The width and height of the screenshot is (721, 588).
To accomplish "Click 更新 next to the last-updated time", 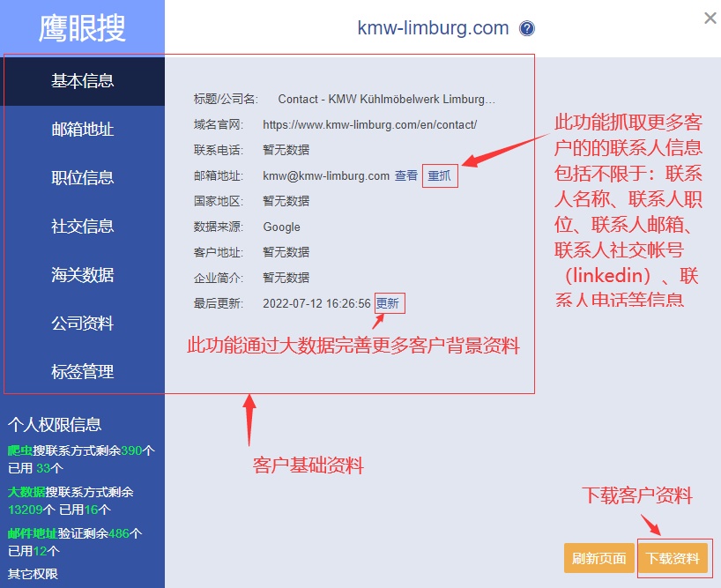I will [x=388, y=303].
